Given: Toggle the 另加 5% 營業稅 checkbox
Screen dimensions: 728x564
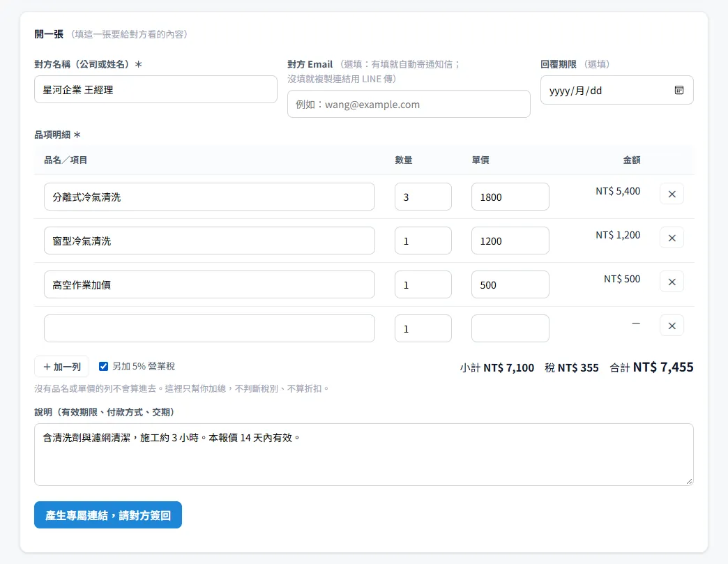Looking at the screenshot, I should coord(103,366).
